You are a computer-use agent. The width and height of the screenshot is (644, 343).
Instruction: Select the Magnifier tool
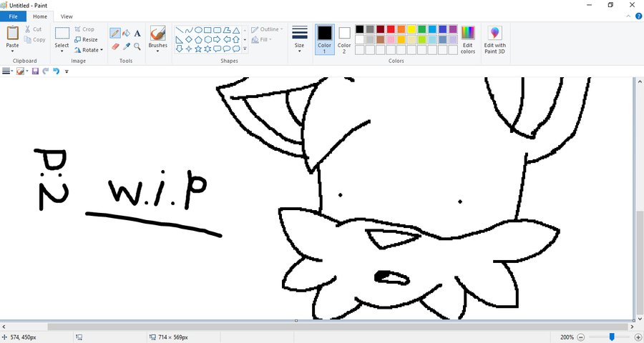pos(137,46)
